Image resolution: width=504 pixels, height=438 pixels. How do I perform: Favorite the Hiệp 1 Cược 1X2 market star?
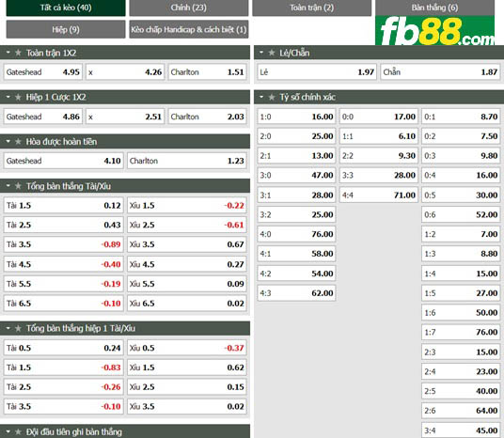click(x=18, y=97)
